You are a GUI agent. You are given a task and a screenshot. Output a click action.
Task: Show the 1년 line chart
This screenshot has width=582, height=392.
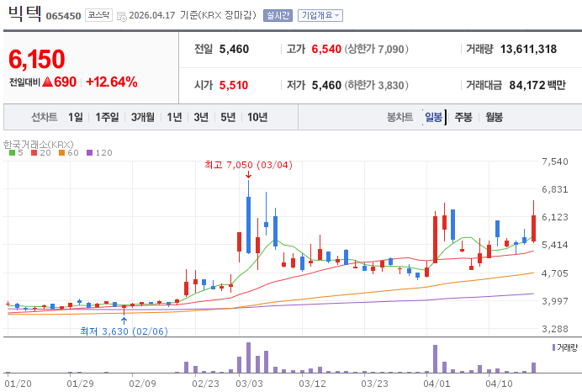click(174, 117)
